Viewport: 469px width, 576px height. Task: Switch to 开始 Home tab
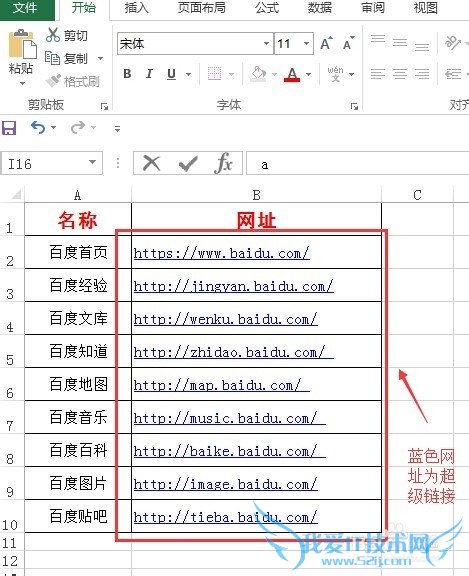coord(84,8)
